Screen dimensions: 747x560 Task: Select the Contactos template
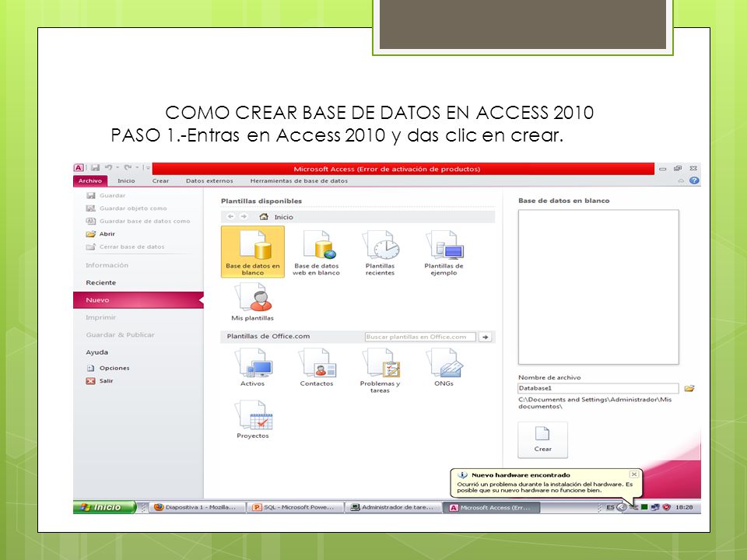317,366
